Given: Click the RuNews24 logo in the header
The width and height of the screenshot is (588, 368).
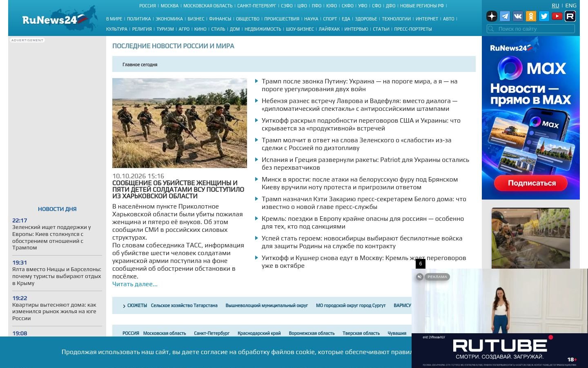Looking at the screenshot, I should [60, 18].
